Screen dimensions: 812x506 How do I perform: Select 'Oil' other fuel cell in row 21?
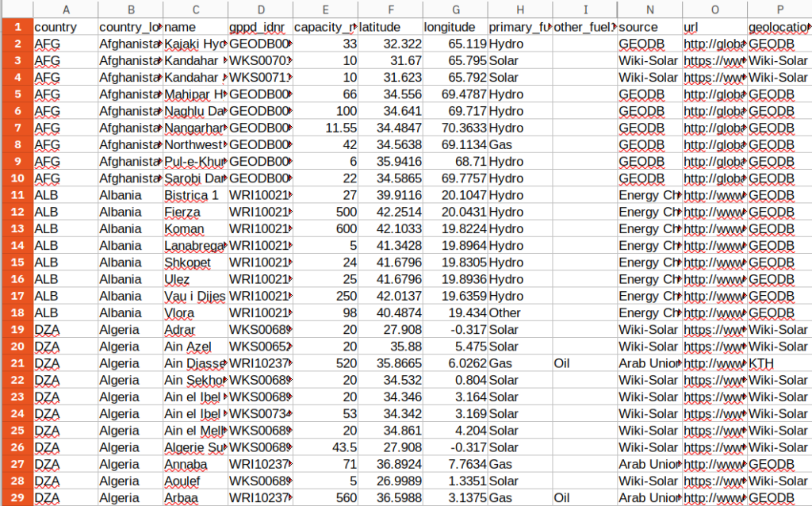pyautogui.click(x=584, y=363)
